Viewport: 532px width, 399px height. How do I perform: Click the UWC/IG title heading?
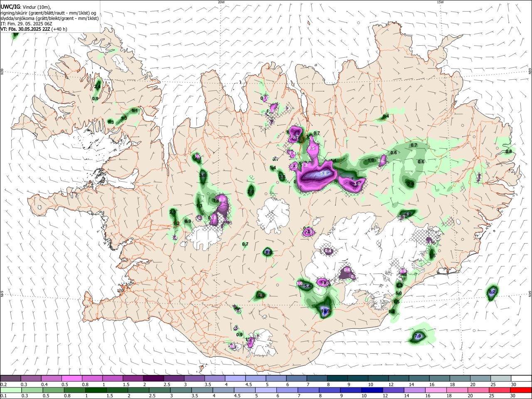coord(10,6)
